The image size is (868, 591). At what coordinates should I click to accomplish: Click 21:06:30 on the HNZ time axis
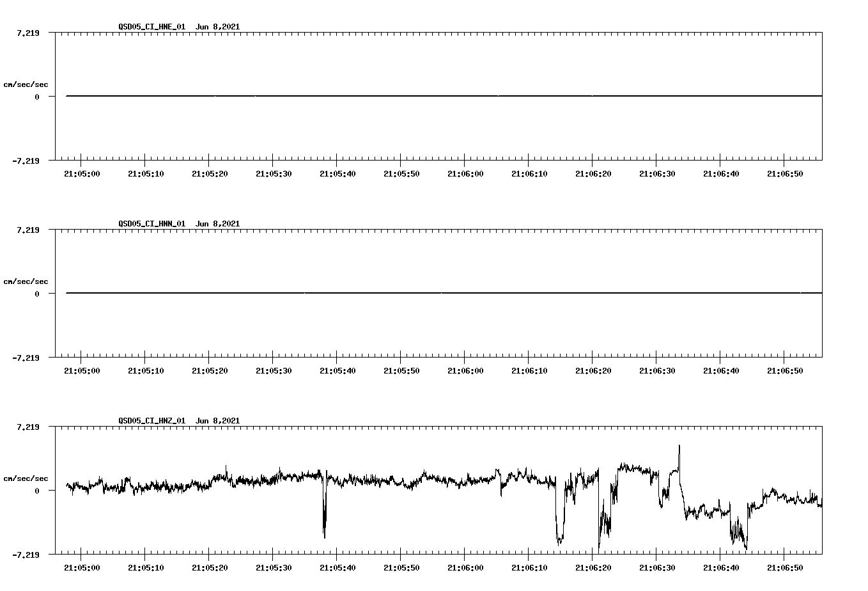657,567
